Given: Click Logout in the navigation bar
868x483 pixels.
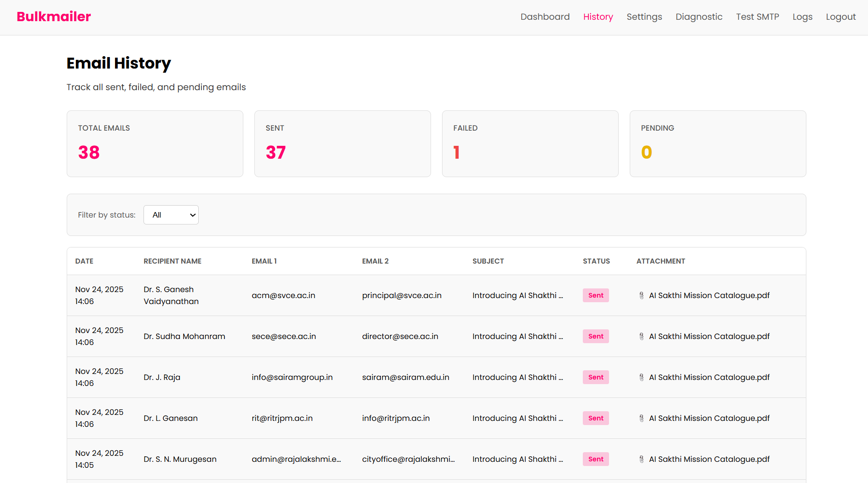Looking at the screenshot, I should click(840, 17).
